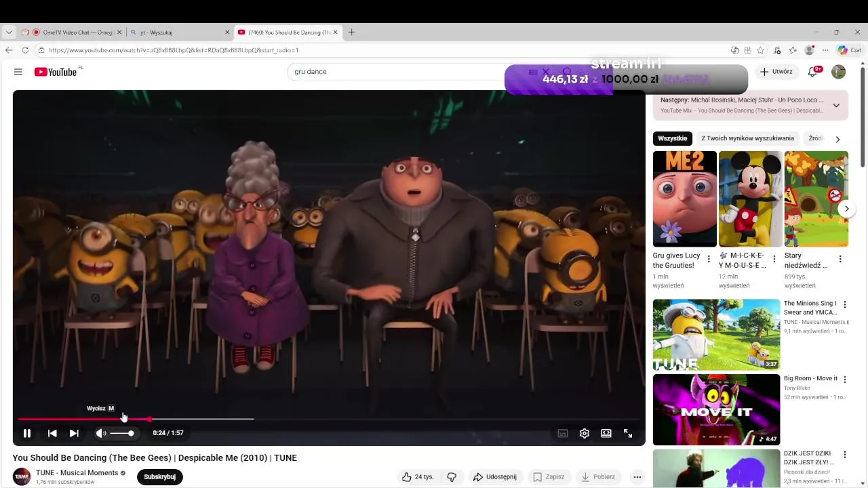Go to the previous video in playlist

pyautogui.click(x=52, y=433)
